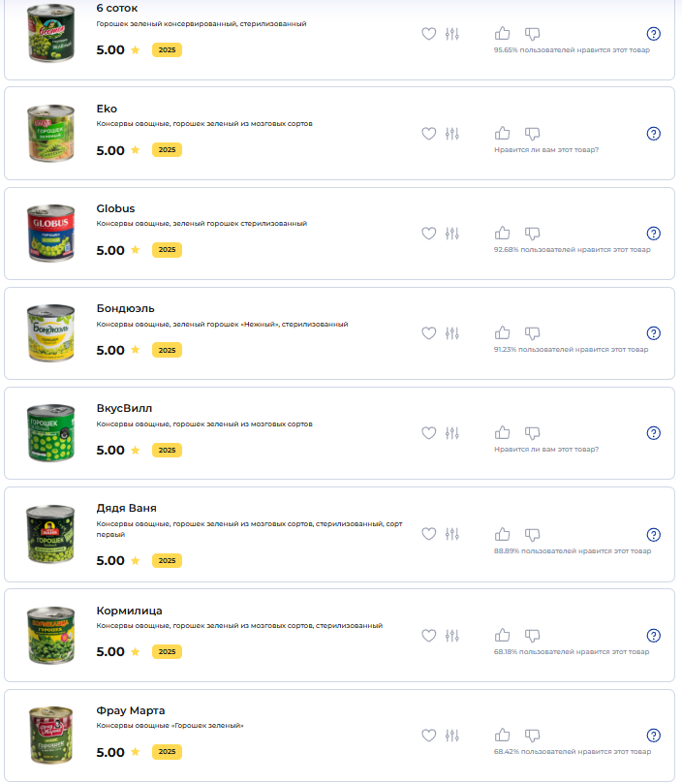
Task: Add Globus peas to favorites with heart
Action: coord(428,234)
